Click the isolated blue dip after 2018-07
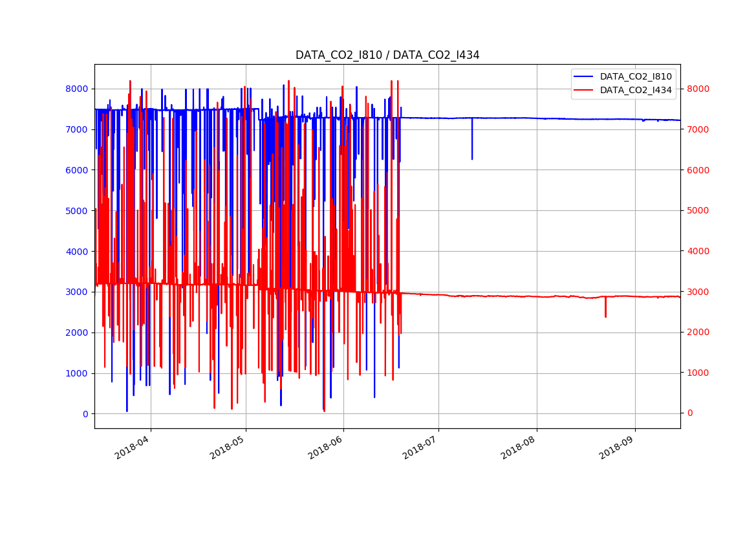 point(472,146)
